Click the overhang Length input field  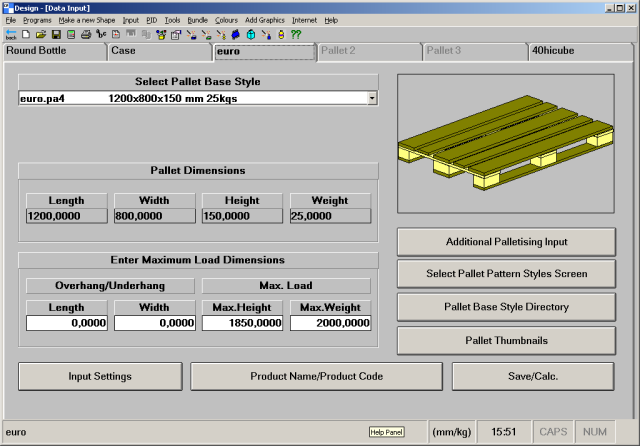coord(67,323)
